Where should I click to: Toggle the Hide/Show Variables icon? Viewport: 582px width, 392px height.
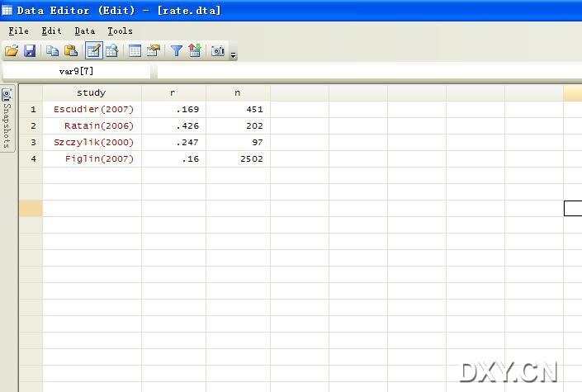click(x=194, y=51)
